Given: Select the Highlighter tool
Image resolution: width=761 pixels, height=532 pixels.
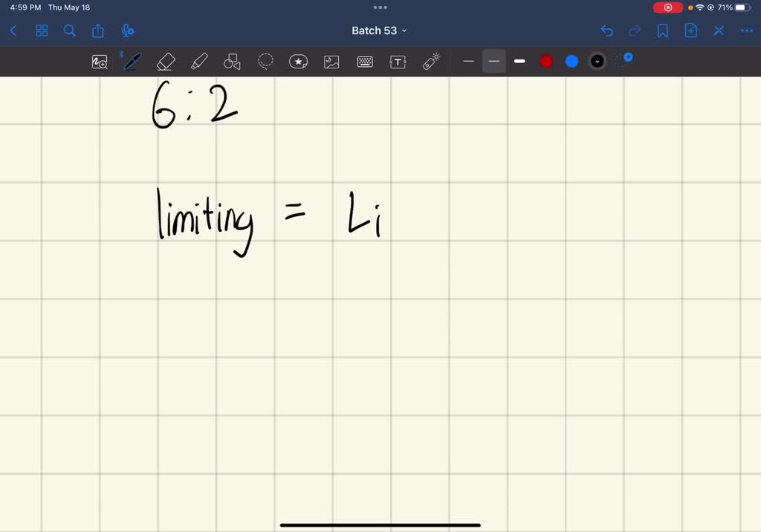Looking at the screenshot, I should pos(199,62).
